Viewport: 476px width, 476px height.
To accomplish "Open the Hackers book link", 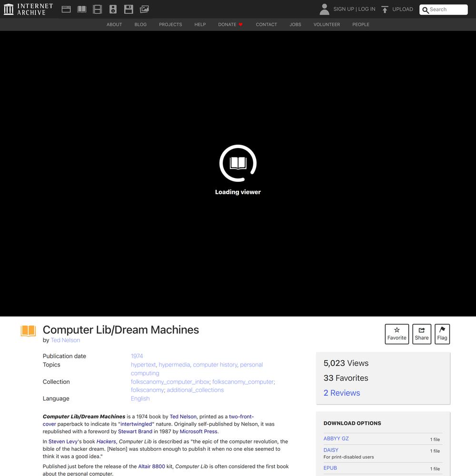I will click(x=106, y=441).
